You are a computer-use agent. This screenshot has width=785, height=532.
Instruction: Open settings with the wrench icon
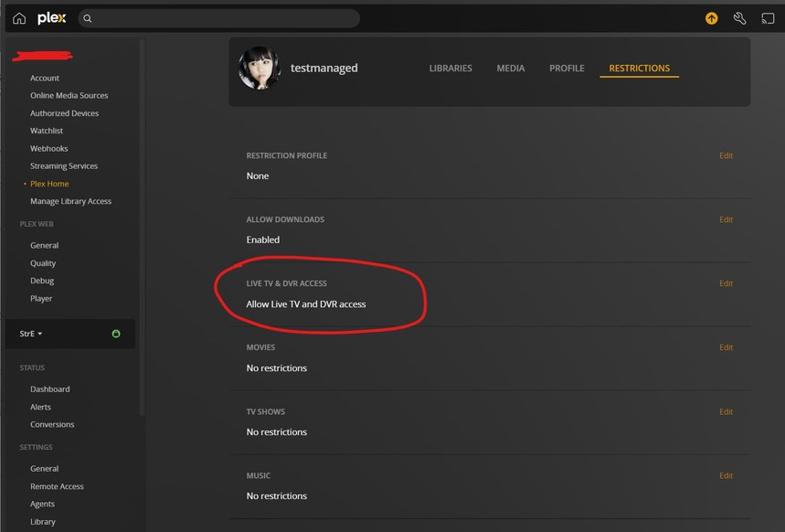pyautogui.click(x=739, y=18)
